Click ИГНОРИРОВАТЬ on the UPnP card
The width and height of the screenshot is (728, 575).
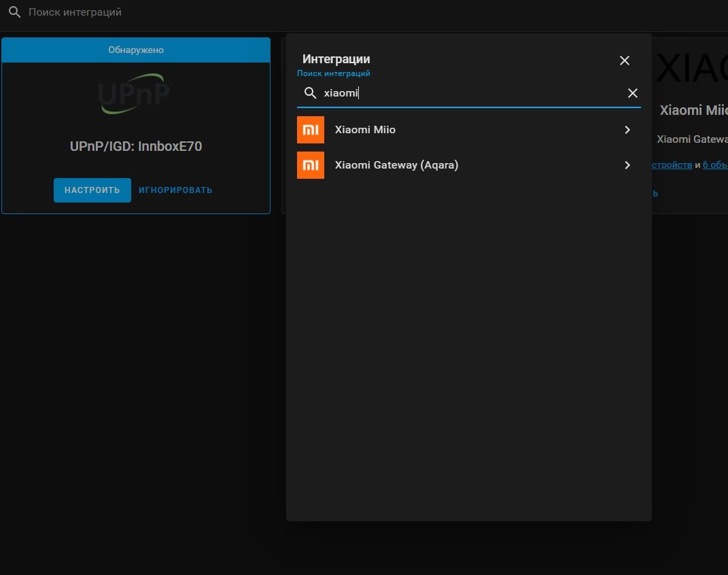(175, 190)
